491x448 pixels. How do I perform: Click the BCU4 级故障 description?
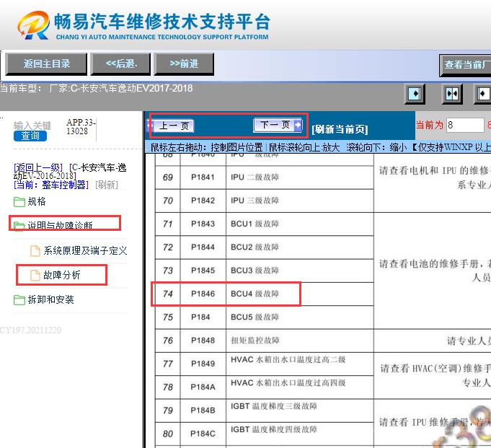tap(255, 294)
